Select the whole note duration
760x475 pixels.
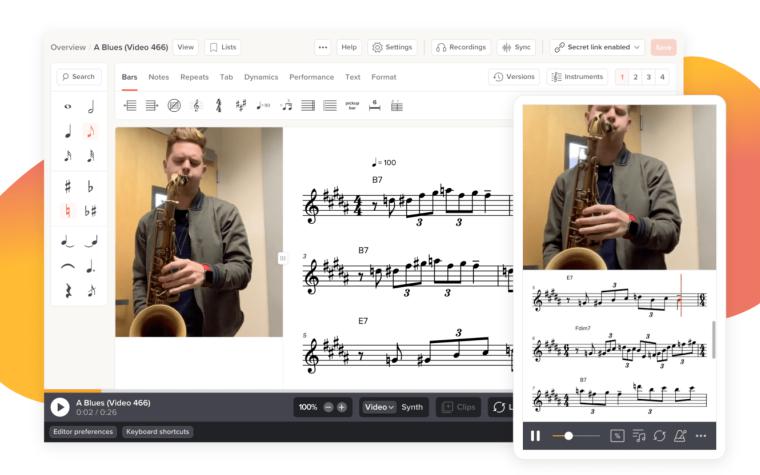pyautogui.click(x=67, y=106)
